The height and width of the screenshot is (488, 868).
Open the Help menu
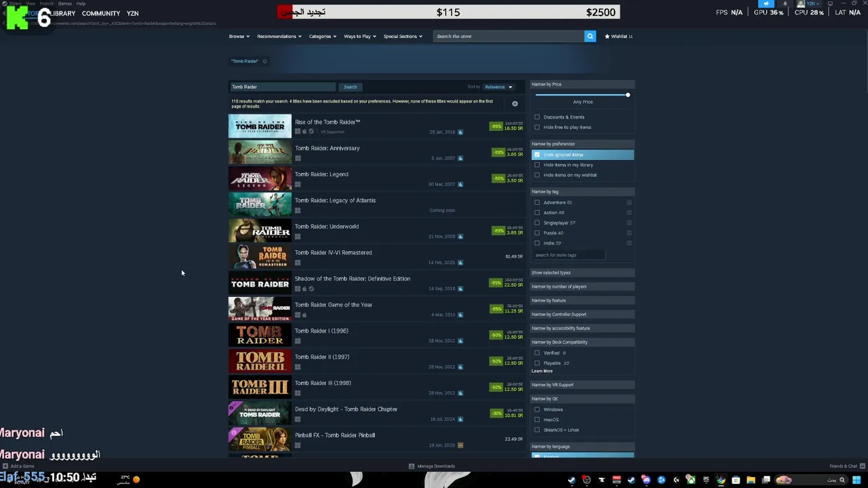pyautogui.click(x=81, y=3)
